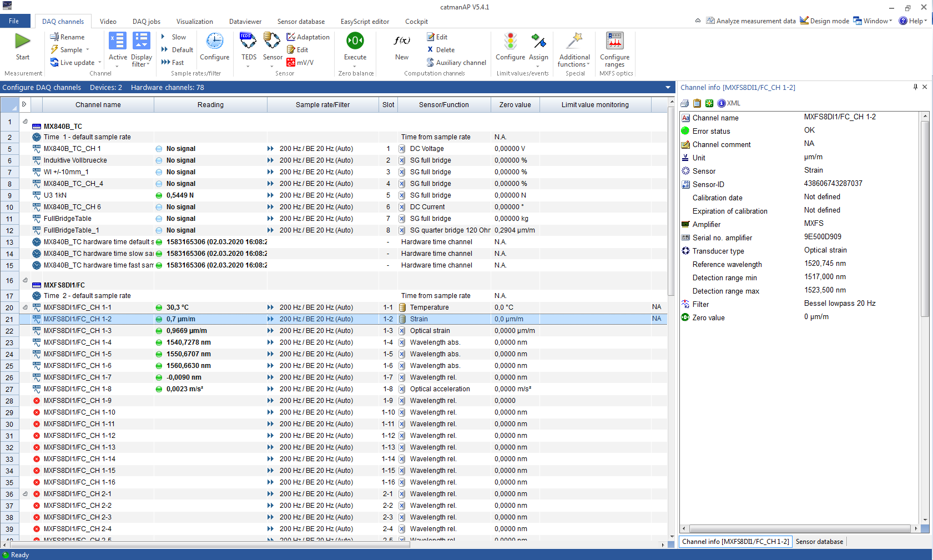Toggle sensor checkbox for MXFS8DI1/FC_CH 2-4 row

[x=402, y=529]
